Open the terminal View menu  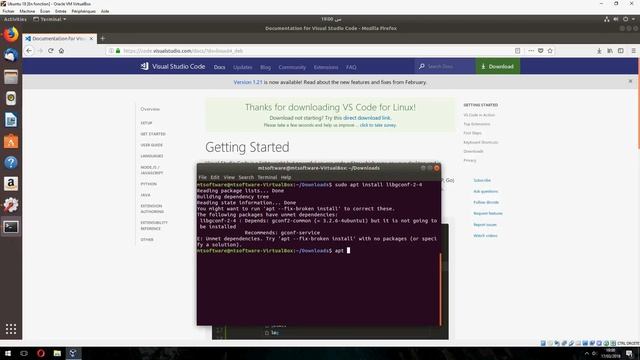click(229, 177)
